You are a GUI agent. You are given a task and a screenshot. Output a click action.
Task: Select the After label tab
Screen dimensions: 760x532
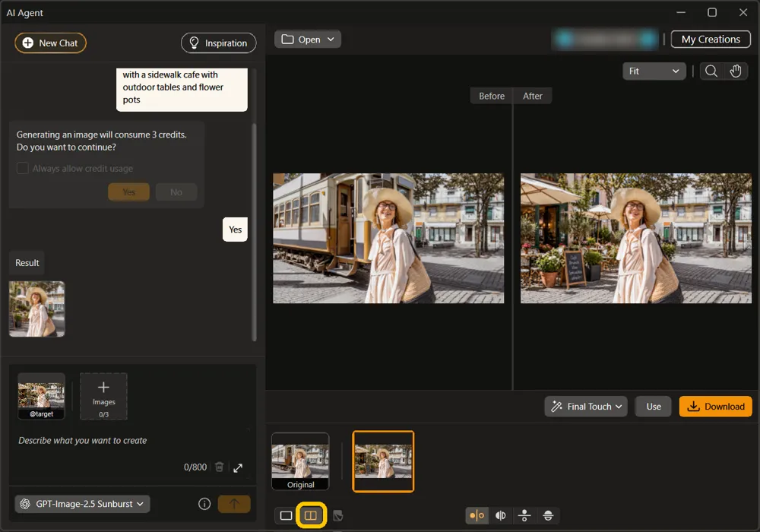(x=533, y=96)
